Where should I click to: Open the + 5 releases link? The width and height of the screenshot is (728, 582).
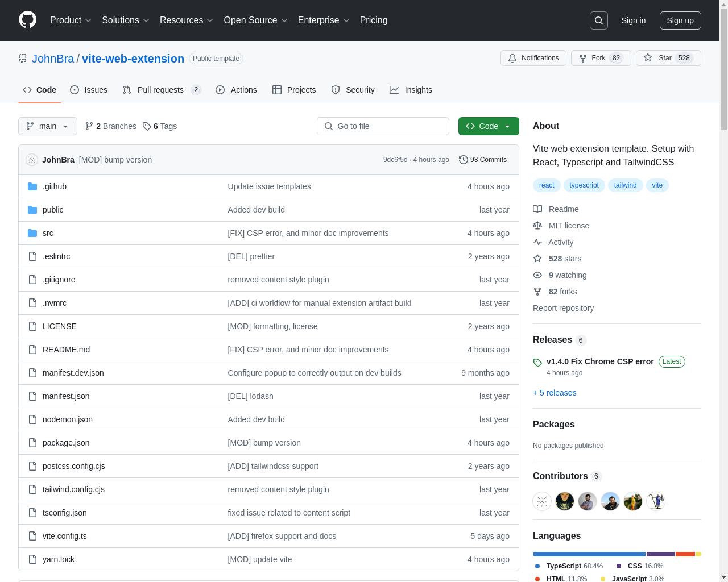click(555, 393)
